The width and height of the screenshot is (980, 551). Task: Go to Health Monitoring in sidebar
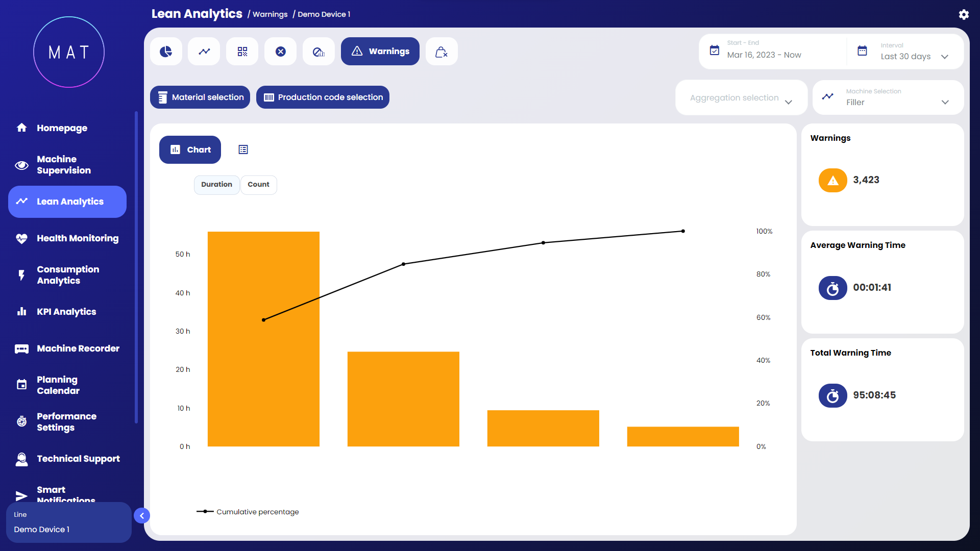[77, 238]
